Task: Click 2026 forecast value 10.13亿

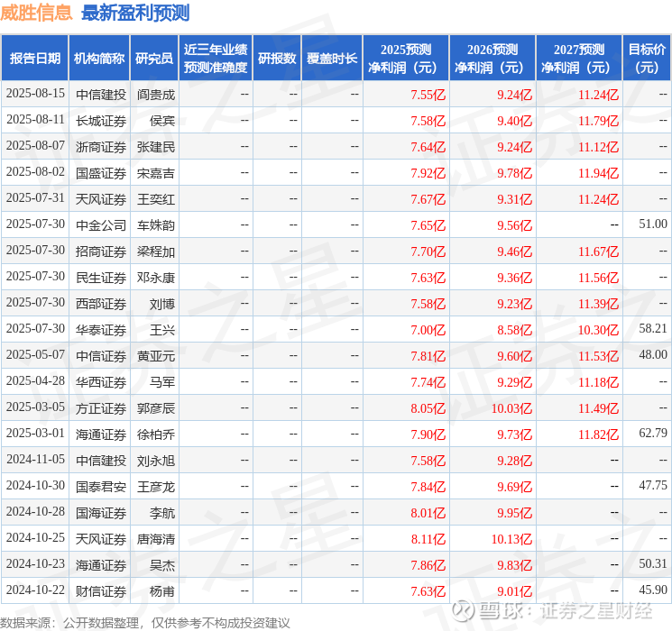Action: click(x=511, y=539)
